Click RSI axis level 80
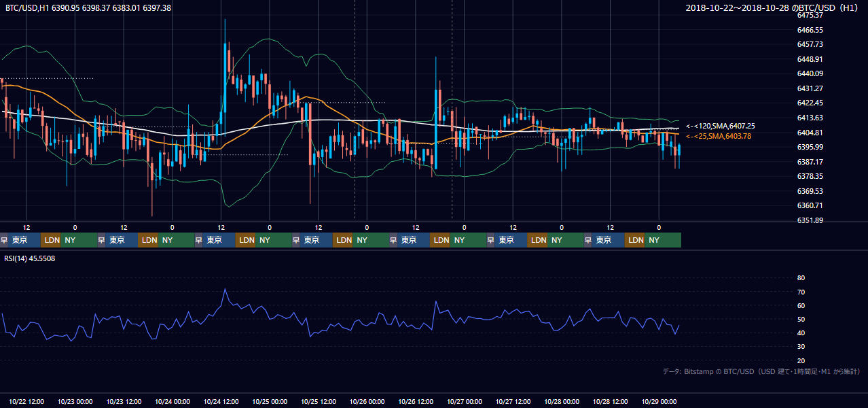This screenshot has width=868, height=408. (801, 278)
